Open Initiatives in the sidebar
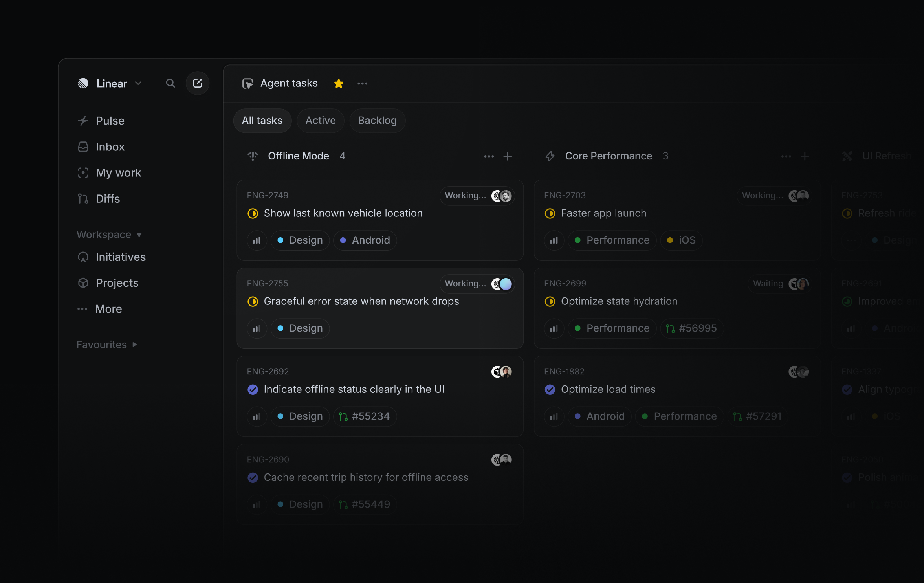This screenshot has height=583, width=924. point(112,257)
